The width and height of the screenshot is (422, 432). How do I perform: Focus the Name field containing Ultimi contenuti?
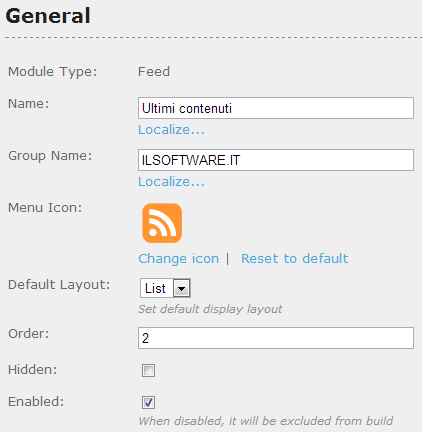[276, 108]
